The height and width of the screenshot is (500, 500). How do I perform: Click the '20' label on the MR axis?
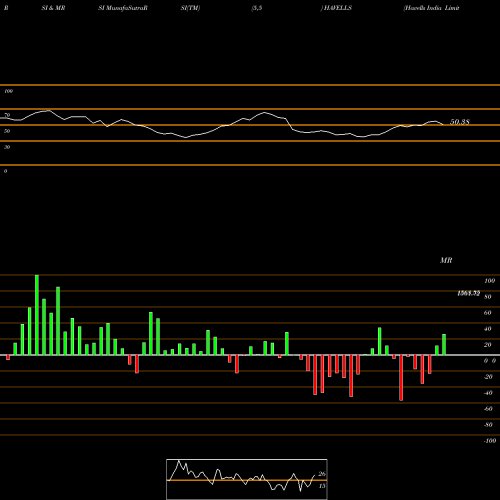[488, 345]
